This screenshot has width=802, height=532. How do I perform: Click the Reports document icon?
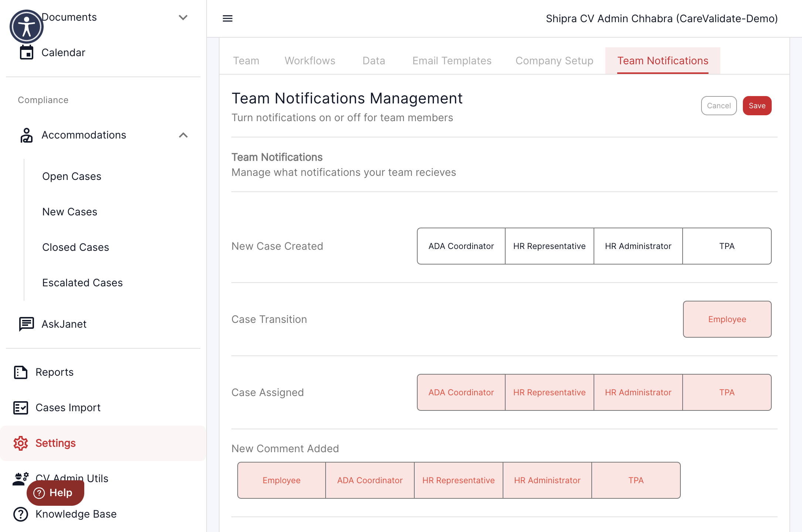tap(21, 372)
